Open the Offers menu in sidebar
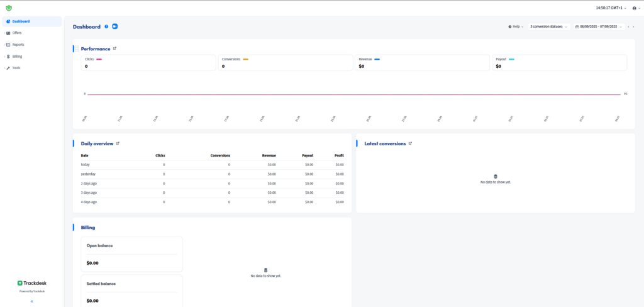The width and height of the screenshot is (644, 307). coord(17,33)
